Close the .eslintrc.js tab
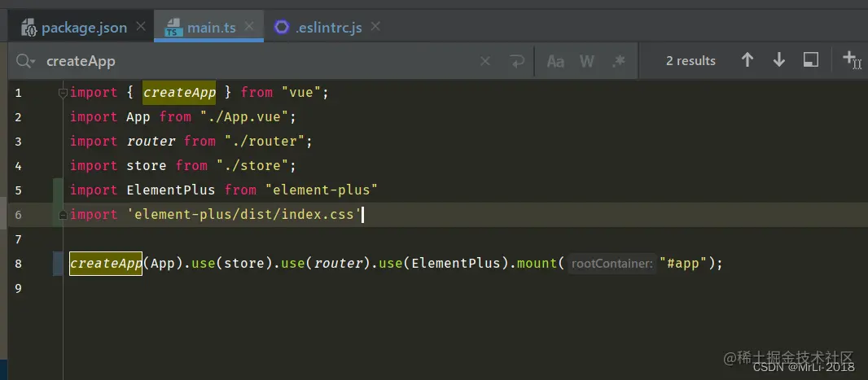868x380 pixels. click(376, 26)
